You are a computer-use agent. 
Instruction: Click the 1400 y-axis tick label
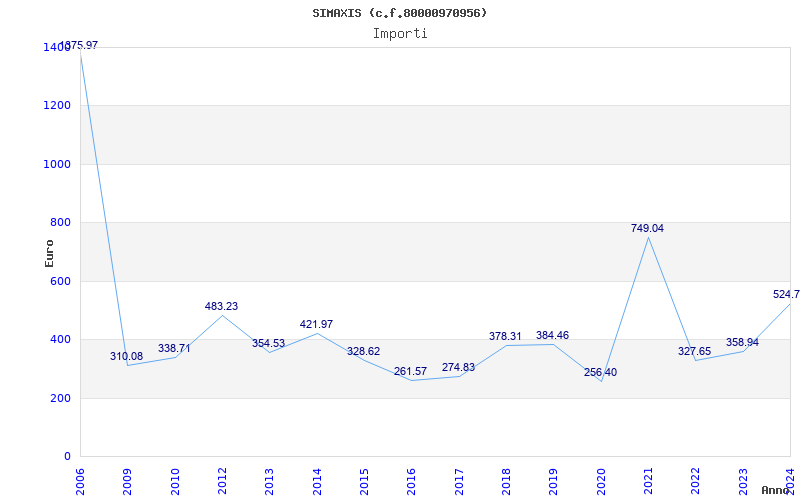[x=57, y=47]
